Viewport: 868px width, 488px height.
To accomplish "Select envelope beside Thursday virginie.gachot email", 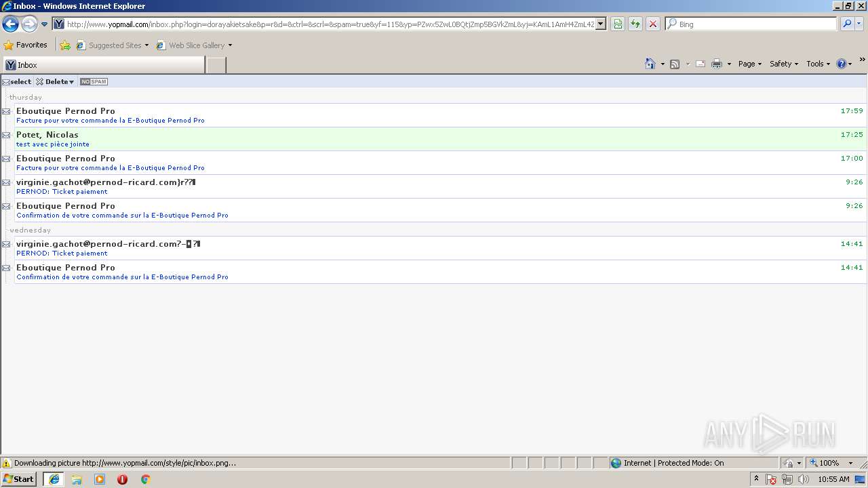I will pyautogui.click(x=6, y=182).
